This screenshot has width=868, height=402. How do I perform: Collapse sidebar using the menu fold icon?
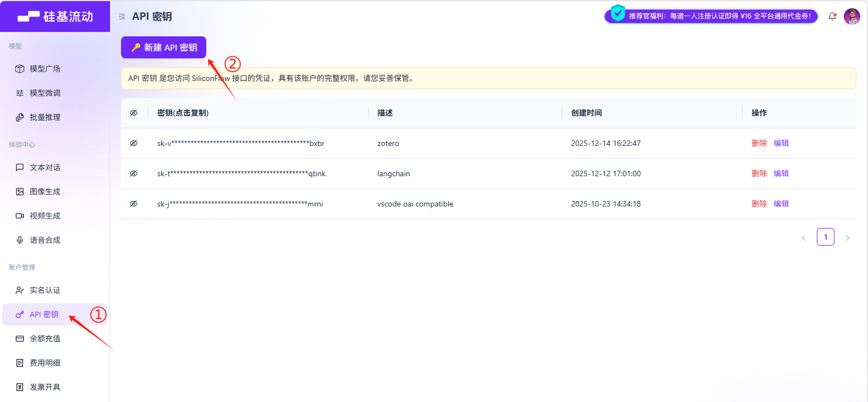coord(122,17)
